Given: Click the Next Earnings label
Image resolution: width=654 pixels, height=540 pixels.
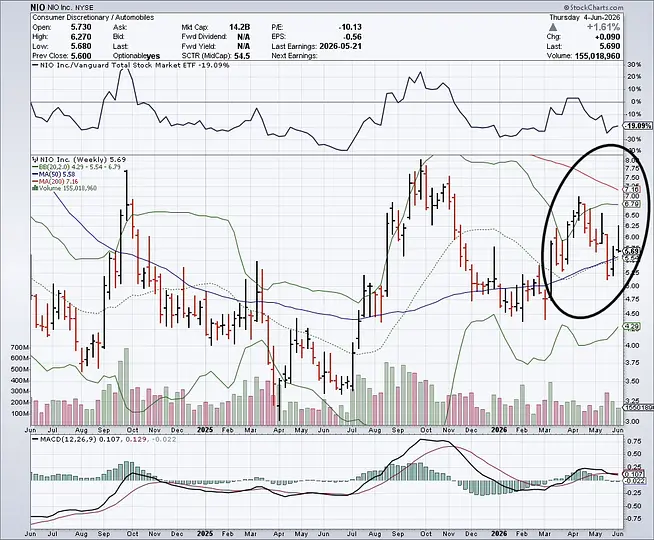Looking at the screenshot, I should tap(294, 56).
